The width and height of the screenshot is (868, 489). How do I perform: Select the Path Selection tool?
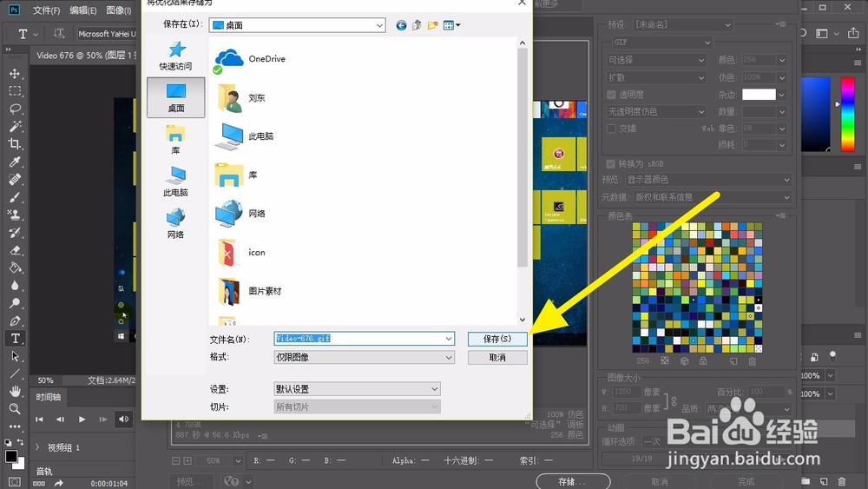point(15,356)
